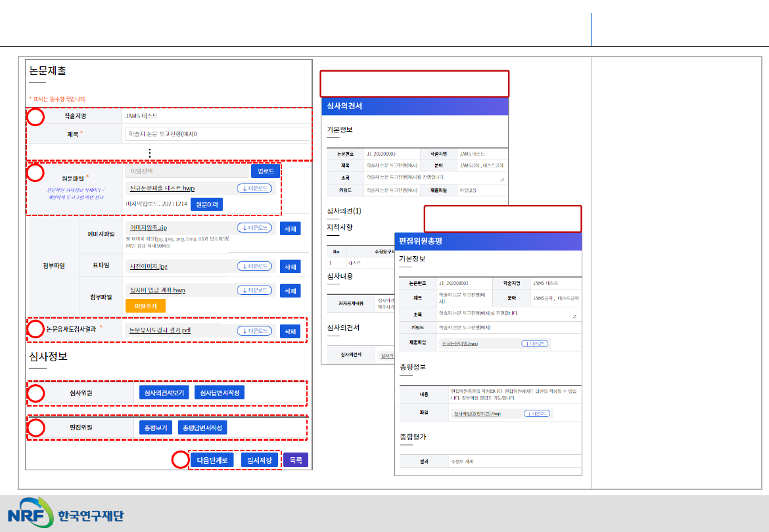Download the 사진이미지.jpg table file
The image size is (769, 532).
254,267
